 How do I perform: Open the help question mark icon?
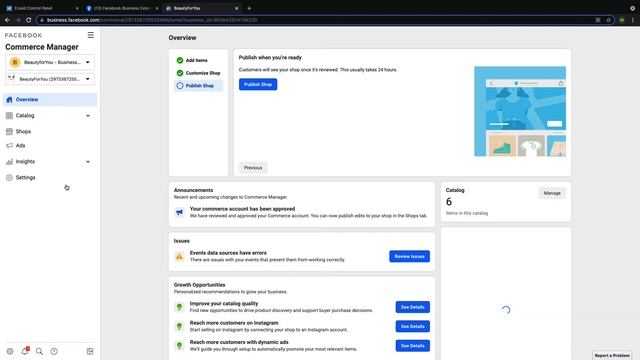pos(54,351)
